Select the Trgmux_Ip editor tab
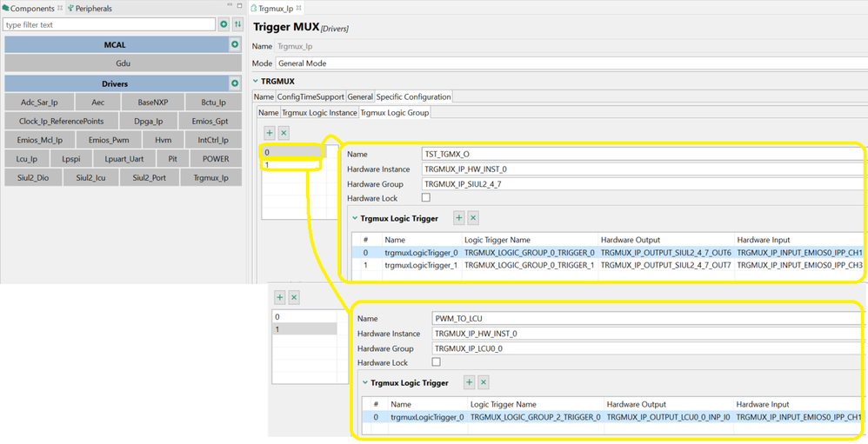The height and width of the screenshot is (444, 868). [x=275, y=9]
